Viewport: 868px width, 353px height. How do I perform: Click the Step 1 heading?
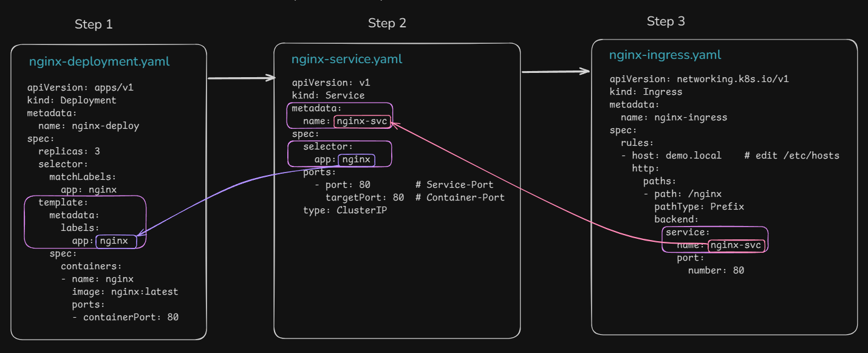(x=94, y=24)
